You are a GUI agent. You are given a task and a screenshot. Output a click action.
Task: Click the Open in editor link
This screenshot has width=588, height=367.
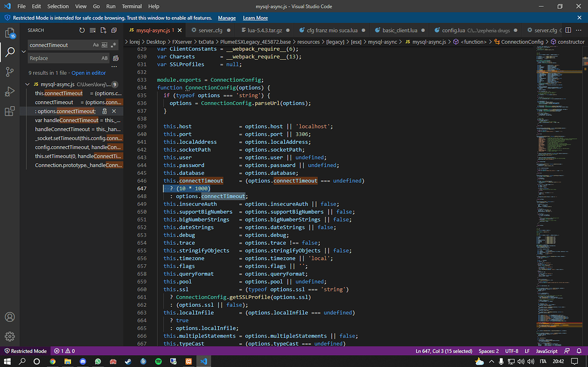pyautogui.click(x=88, y=72)
